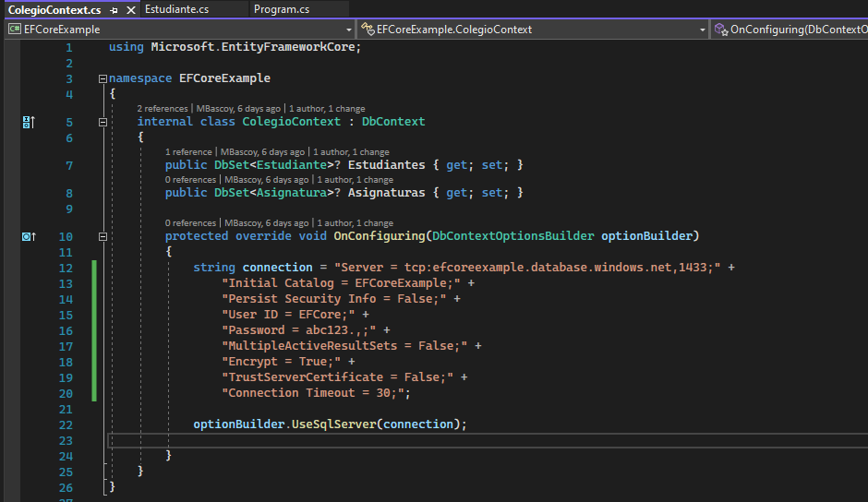
Task: Click the inheritance margin icon on line 5
Action: 28,122
